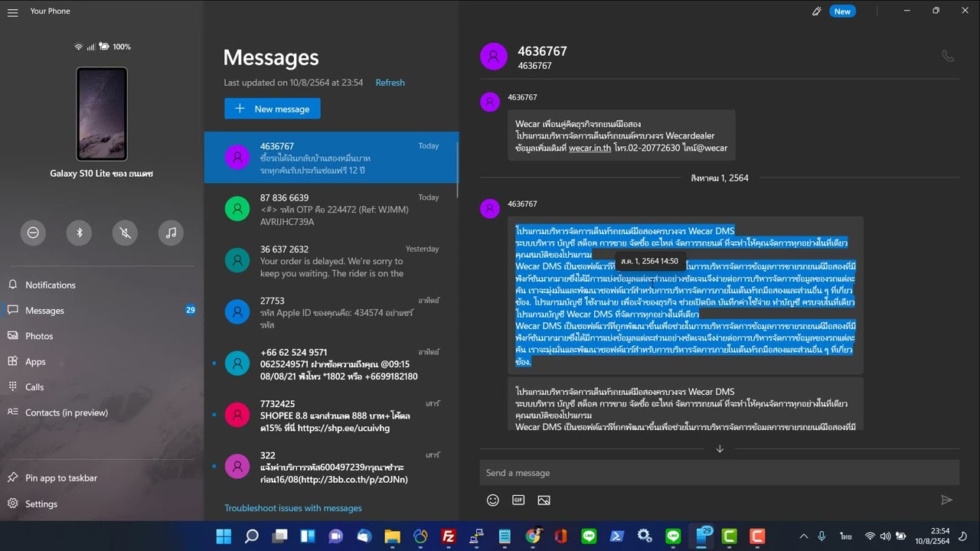Open Photos section in the sidebar
This screenshot has width=980, height=551.
click(101, 336)
